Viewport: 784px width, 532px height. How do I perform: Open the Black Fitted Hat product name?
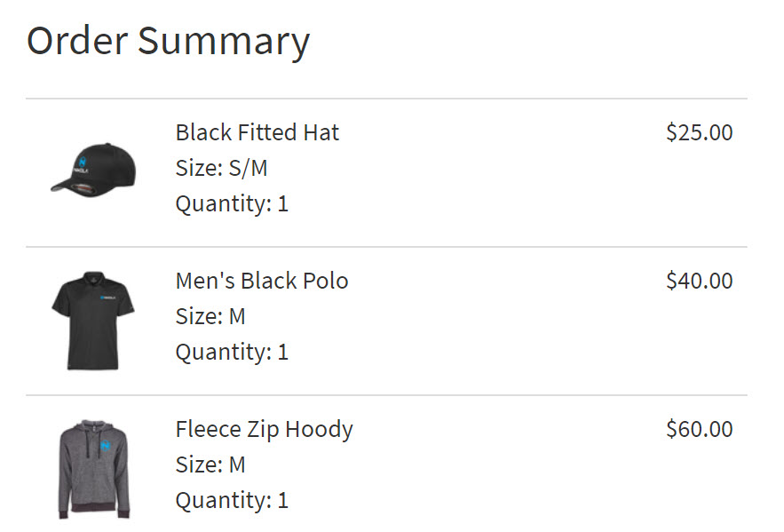pos(257,132)
